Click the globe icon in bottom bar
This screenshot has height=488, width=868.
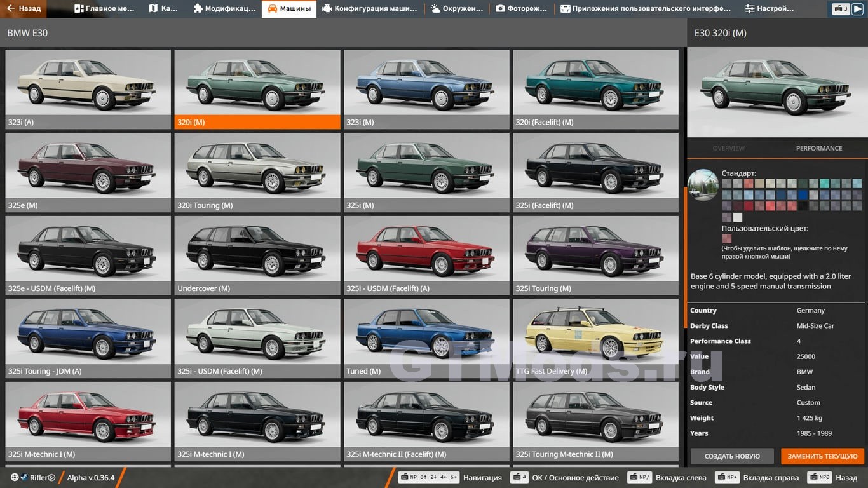(x=15, y=477)
